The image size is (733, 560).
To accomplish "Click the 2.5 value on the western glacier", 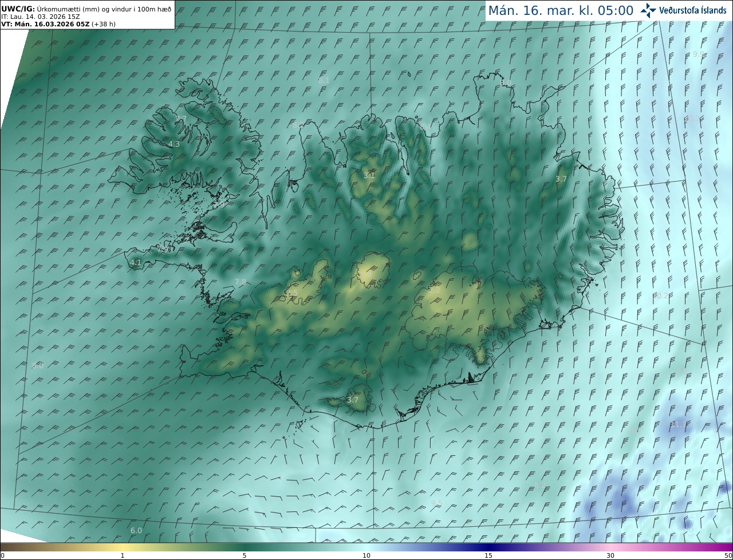I will [x=291, y=293].
